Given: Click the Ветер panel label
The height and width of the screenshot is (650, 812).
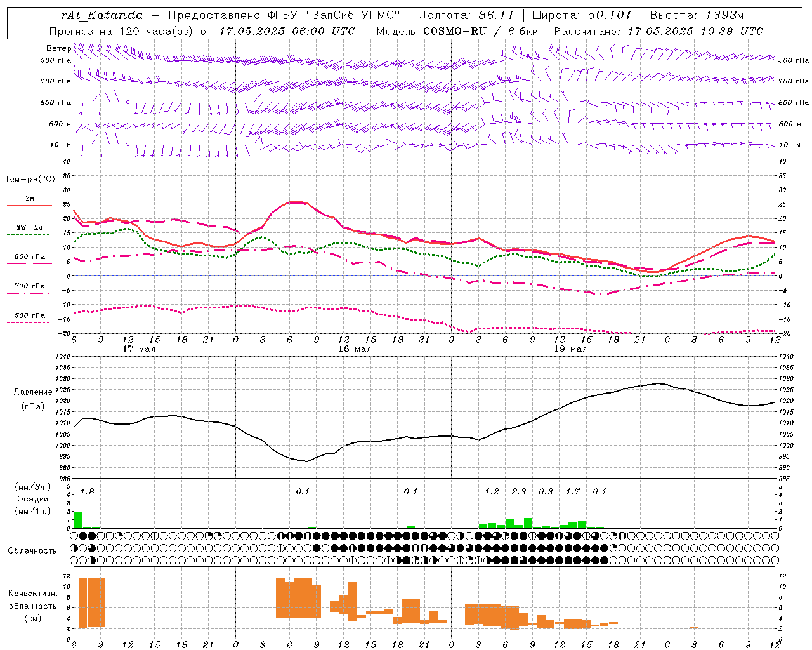Looking at the screenshot, I should (58, 48).
